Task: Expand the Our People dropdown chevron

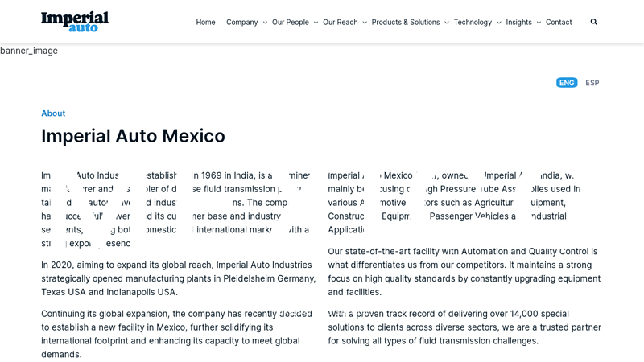Action: (x=316, y=23)
